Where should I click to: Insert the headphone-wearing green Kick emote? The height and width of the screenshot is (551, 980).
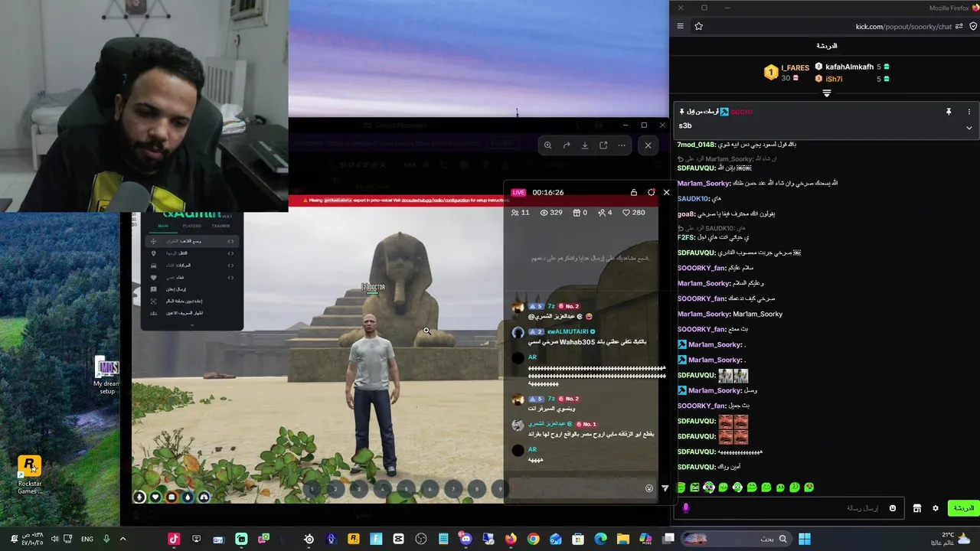tap(737, 487)
